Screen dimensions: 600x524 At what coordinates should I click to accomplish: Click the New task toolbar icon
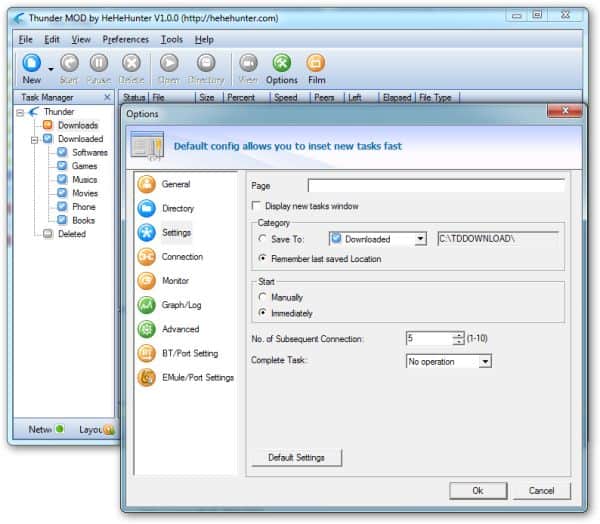tap(31, 63)
